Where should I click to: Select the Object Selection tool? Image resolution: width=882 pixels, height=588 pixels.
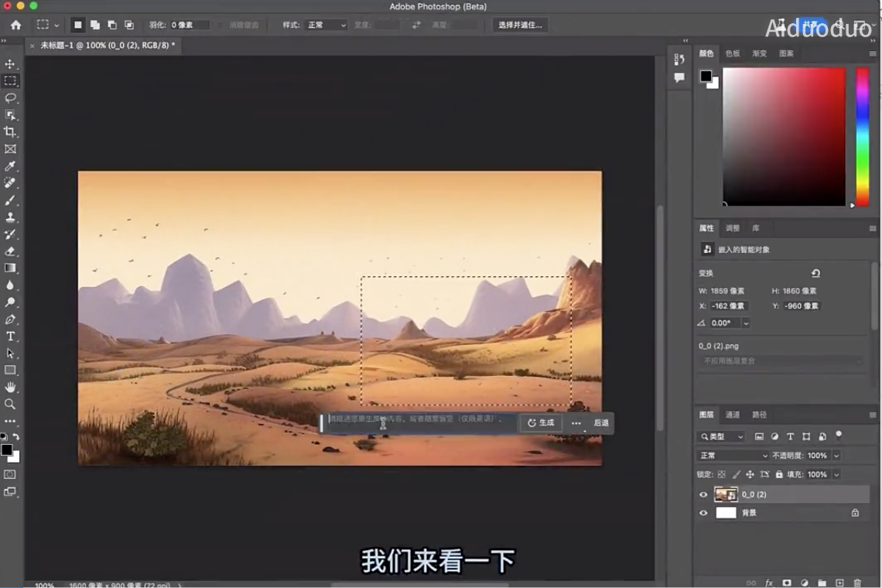[x=10, y=115]
